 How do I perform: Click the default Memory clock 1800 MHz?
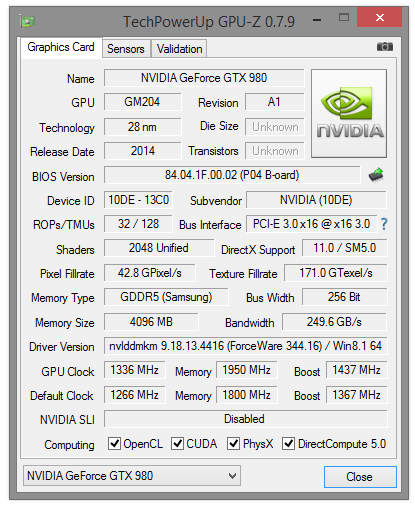click(x=246, y=395)
